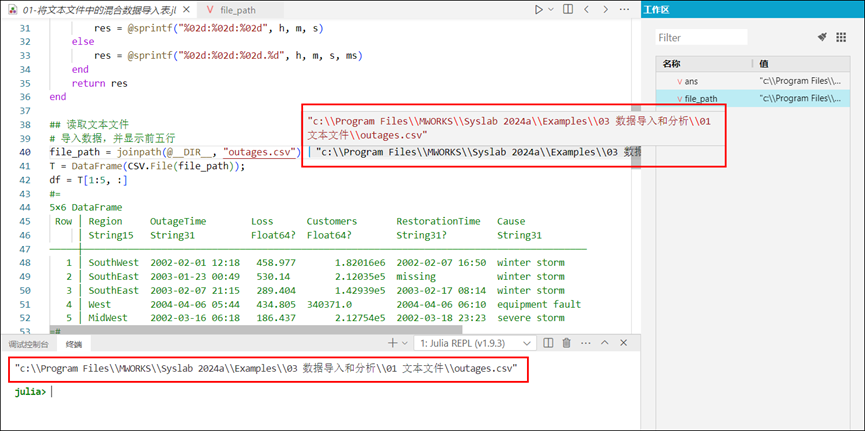
Task: Select the file_path variable row
Action: pos(752,99)
